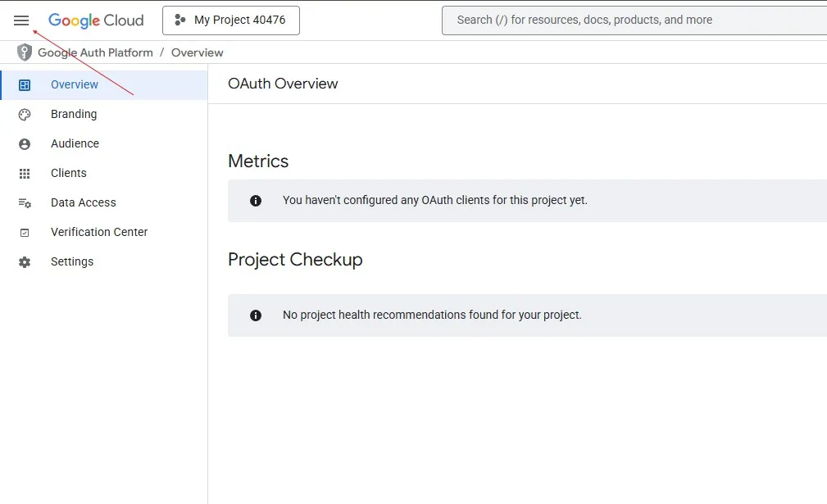The width and height of the screenshot is (827, 504).
Task: Open Verification Center via its checkmark icon
Action: 25,233
